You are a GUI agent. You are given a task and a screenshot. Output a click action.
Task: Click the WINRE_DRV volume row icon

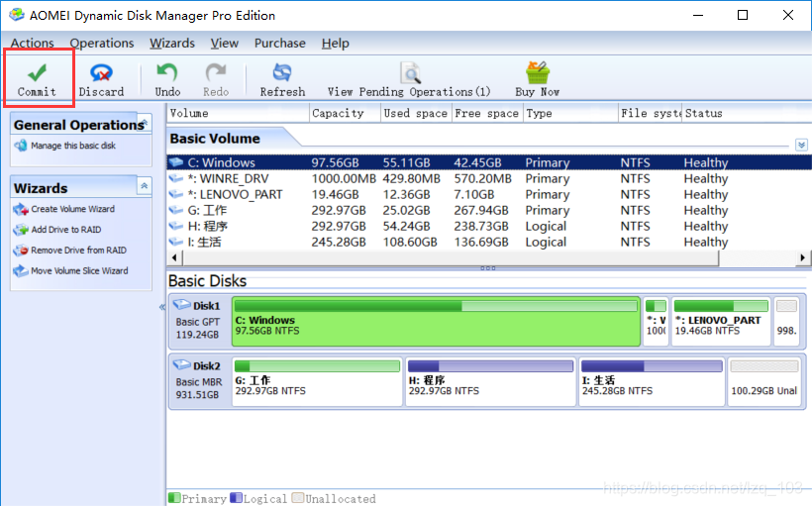176,178
